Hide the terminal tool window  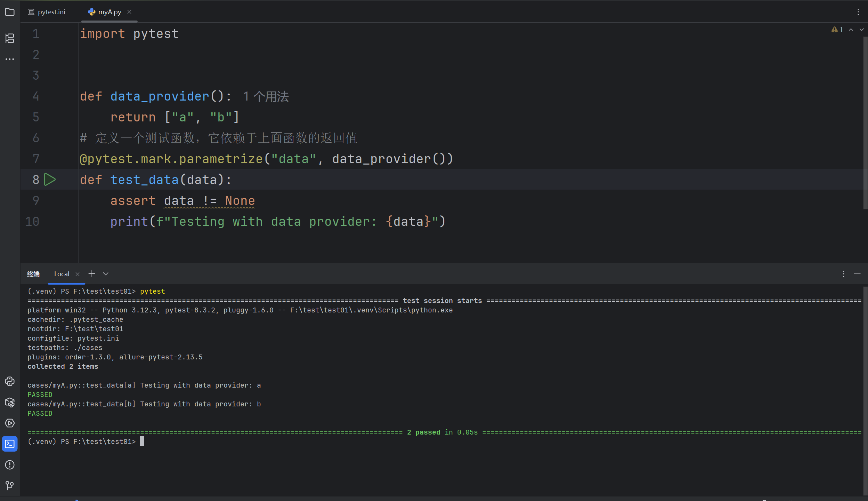click(857, 274)
